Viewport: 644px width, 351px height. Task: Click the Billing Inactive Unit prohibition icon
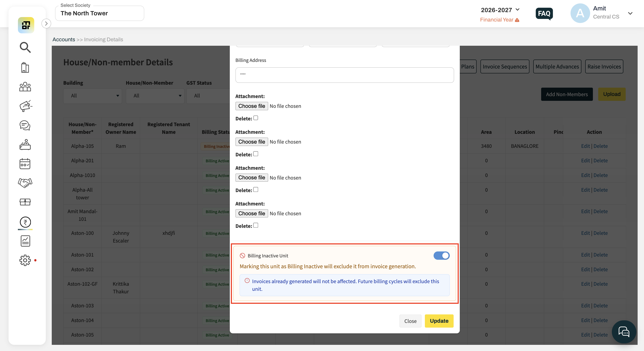pos(242,256)
